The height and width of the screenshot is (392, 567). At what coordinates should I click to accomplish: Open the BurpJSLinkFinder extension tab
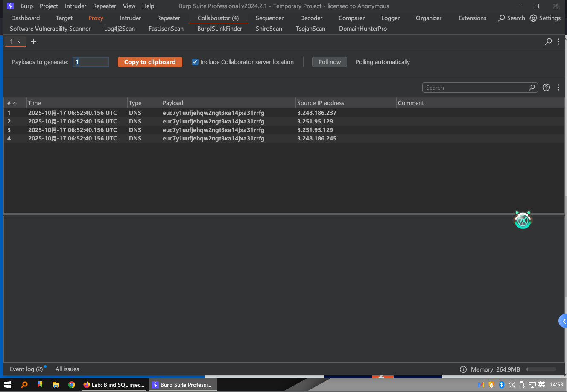tap(219, 29)
